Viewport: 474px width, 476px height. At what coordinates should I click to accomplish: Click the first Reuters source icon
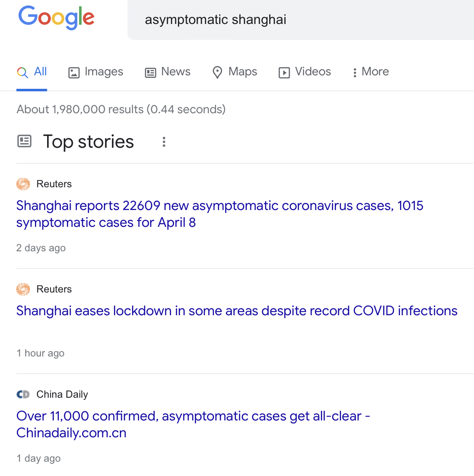23,184
